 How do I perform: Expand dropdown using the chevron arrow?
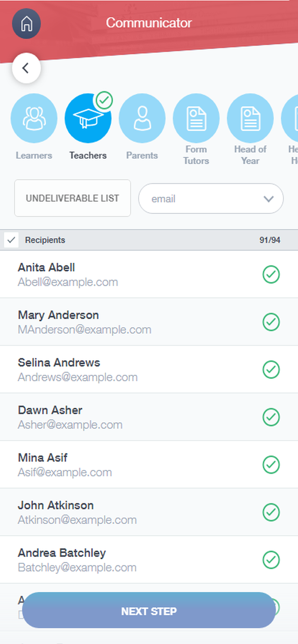click(268, 199)
